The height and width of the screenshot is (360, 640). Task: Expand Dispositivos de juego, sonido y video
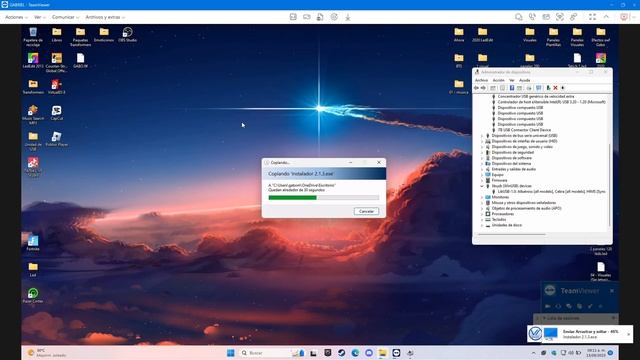(x=482, y=147)
